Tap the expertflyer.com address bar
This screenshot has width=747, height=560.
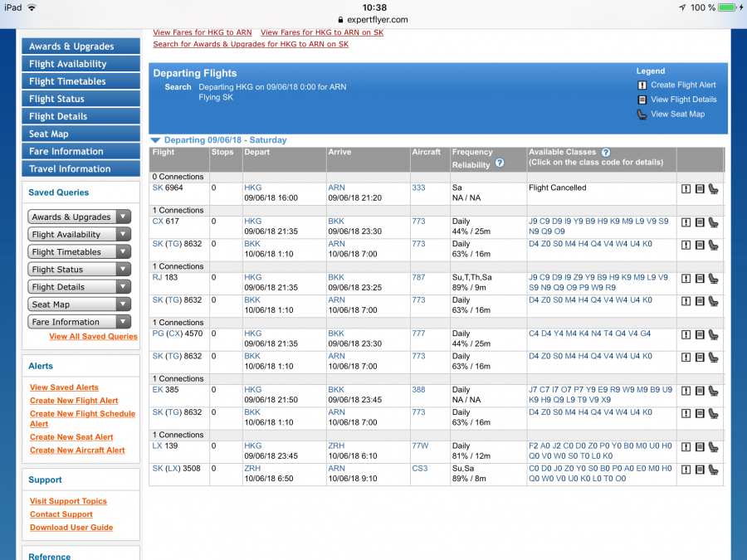pyautogui.click(x=373, y=19)
